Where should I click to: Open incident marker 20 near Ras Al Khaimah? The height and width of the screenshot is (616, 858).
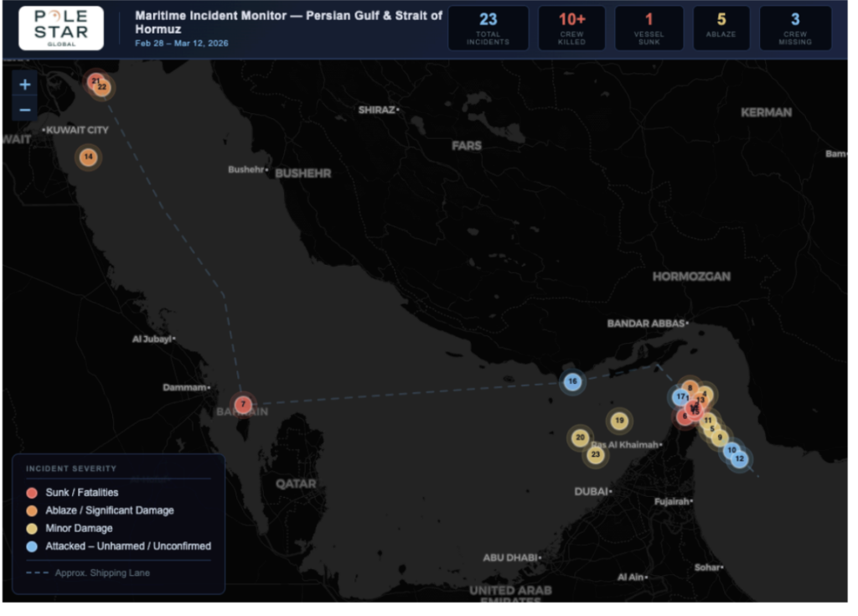[x=580, y=437]
